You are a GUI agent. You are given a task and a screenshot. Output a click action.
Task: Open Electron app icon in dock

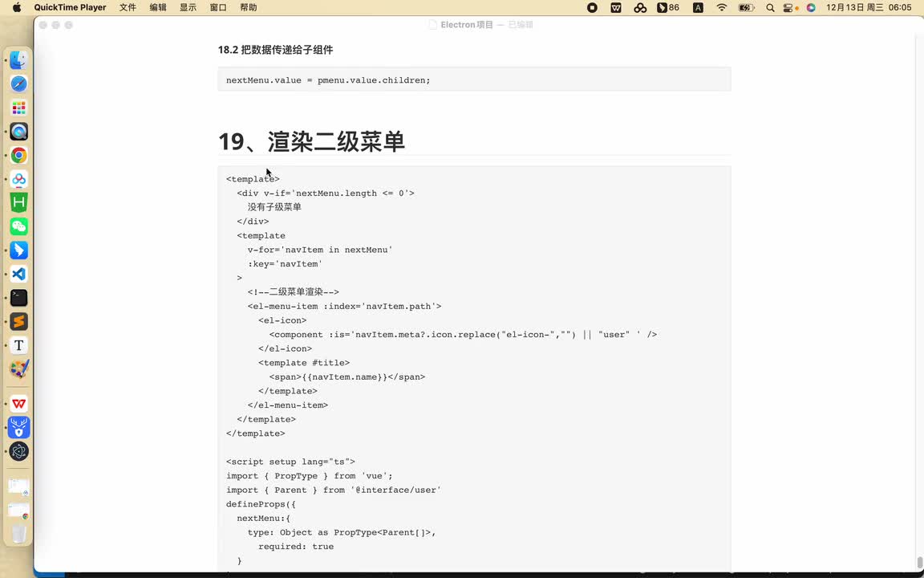19,451
